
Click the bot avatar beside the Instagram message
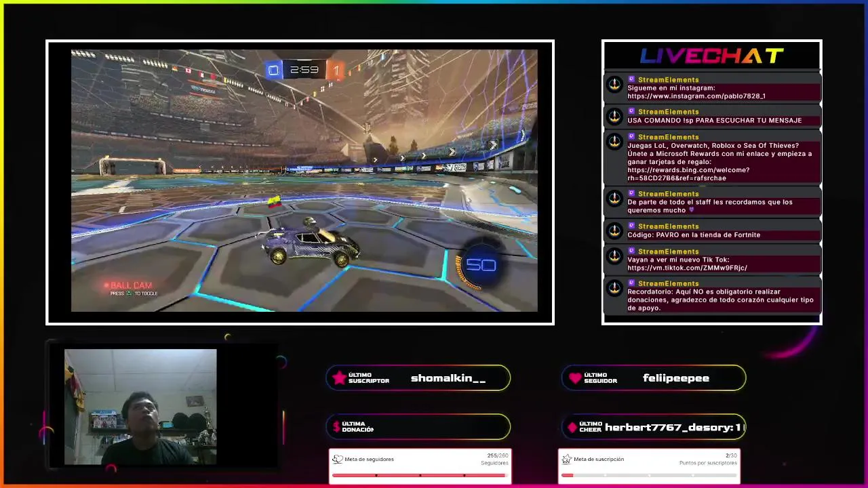coord(614,85)
